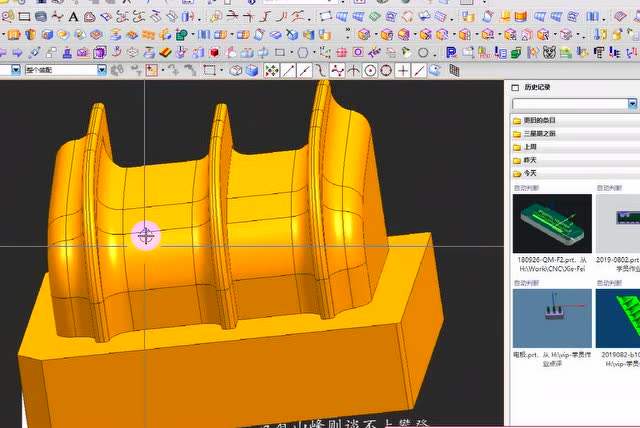Click the text 'A' annotation tool

coord(73,16)
